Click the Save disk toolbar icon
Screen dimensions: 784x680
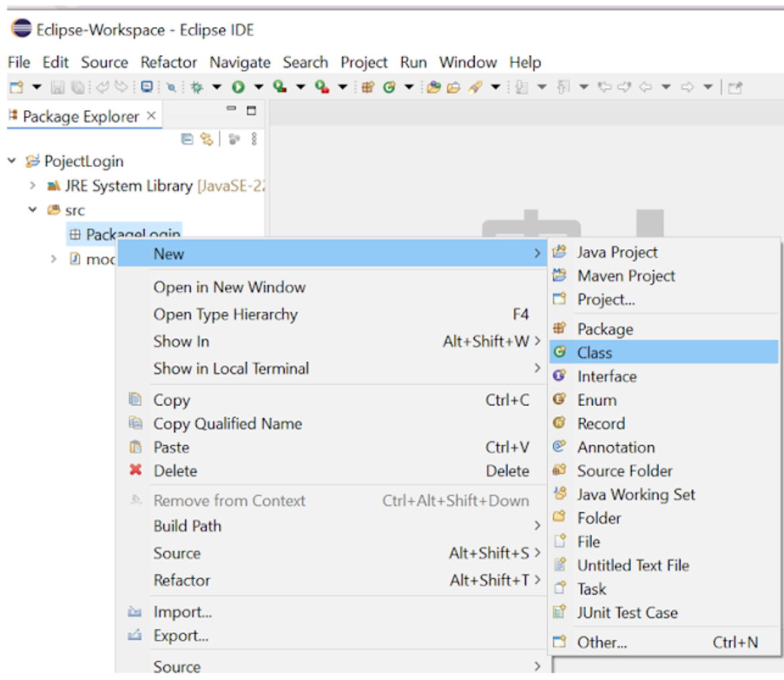tap(58, 87)
